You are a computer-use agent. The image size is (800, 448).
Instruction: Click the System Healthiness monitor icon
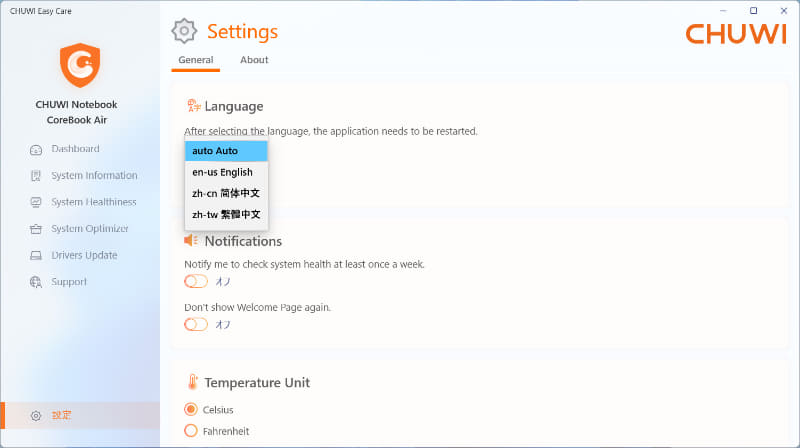coord(36,203)
